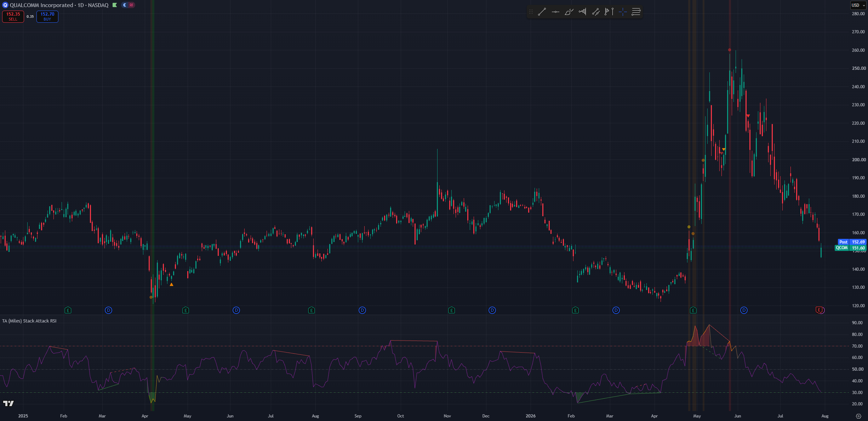Click the 50.00 RSI axis label

click(x=857, y=369)
